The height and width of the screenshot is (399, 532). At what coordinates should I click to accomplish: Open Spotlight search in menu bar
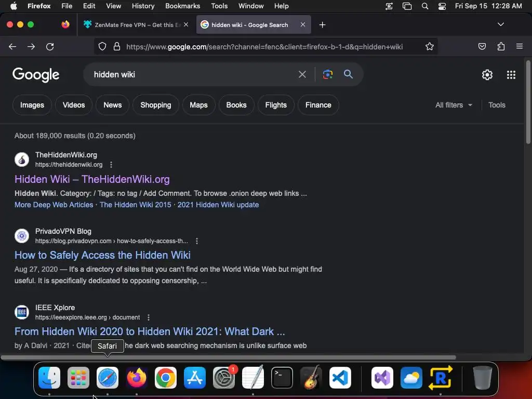click(x=425, y=6)
